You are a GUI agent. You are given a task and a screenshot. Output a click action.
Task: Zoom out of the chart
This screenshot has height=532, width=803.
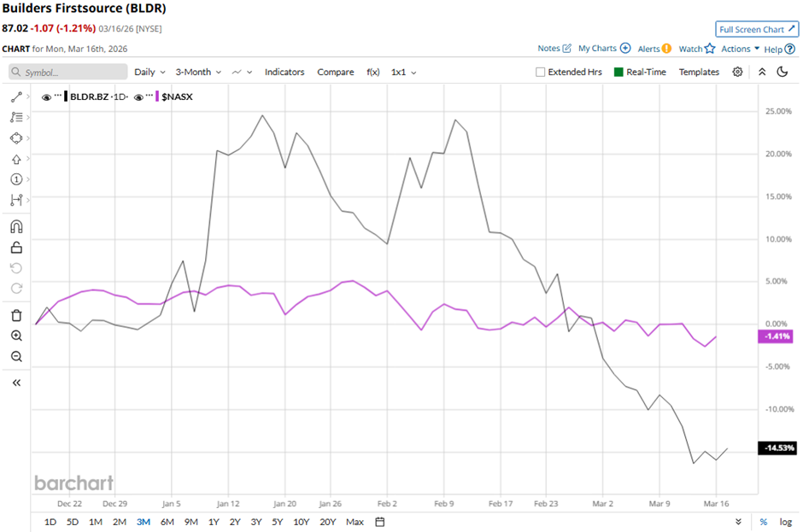(x=16, y=356)
